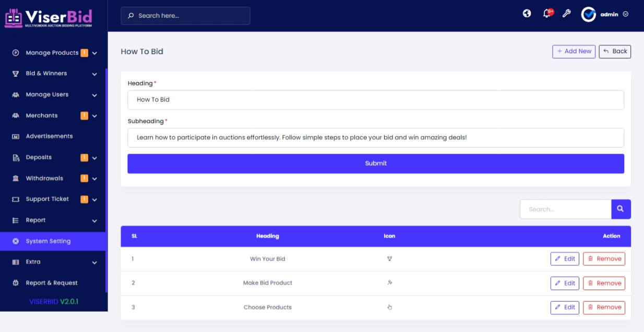Expand the Report chevron
Screen dimensions: 644x332
[94, 221]
